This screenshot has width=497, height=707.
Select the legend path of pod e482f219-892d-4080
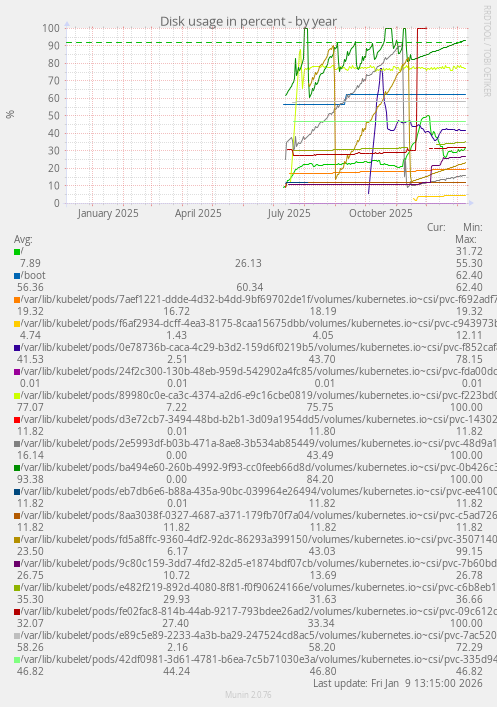(259, 587)
